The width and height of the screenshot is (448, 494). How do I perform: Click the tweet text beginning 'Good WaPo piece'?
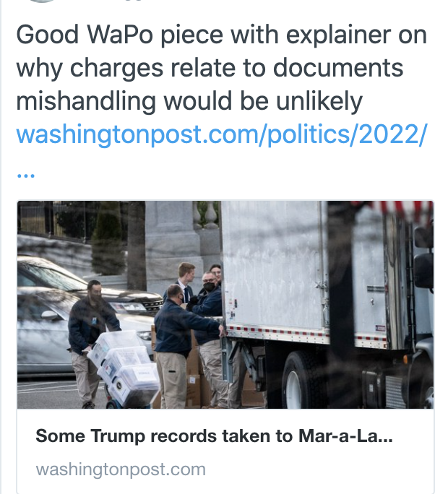coord(222,68)
